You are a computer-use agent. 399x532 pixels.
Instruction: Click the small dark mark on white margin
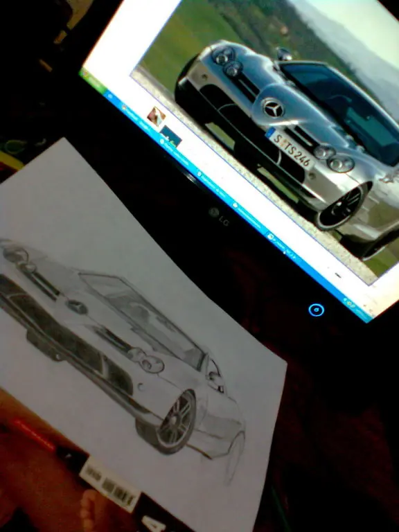(337, 275)
